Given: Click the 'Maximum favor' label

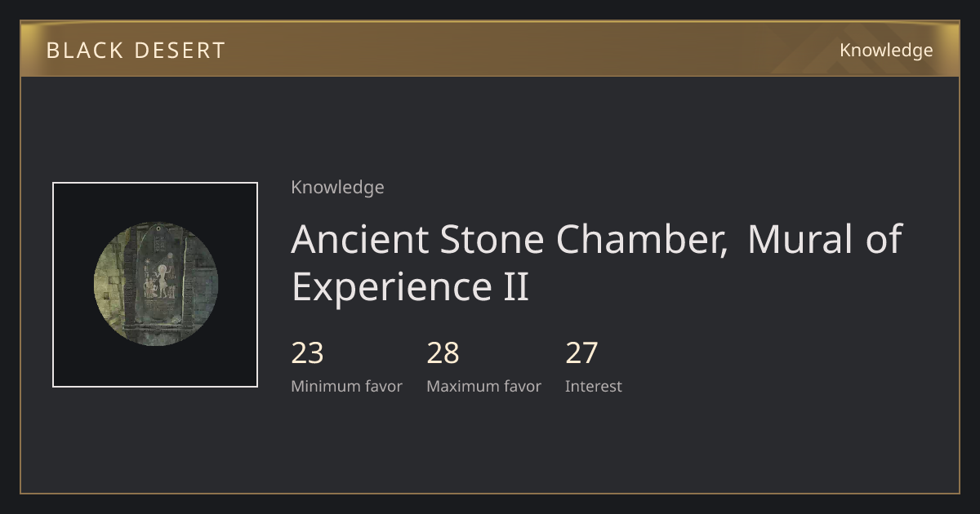Looking at the screenshot, I should [484, 387].
